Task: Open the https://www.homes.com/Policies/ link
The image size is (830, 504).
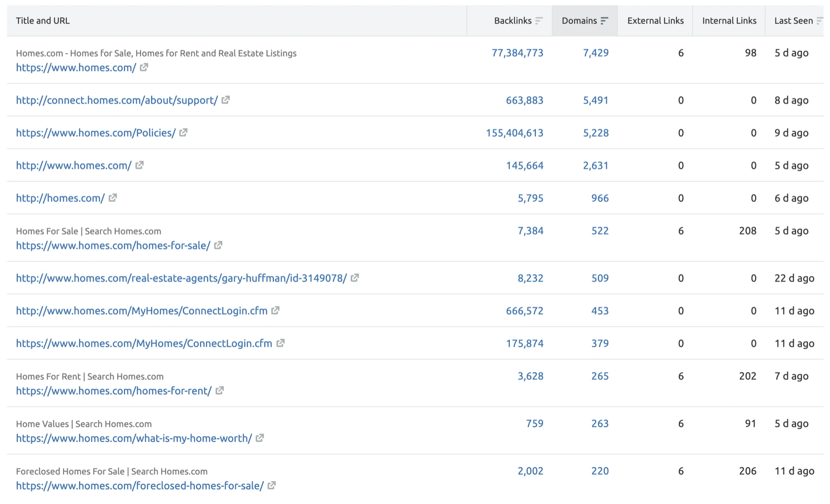Action: pyautogui.click(x=96, y=133)
